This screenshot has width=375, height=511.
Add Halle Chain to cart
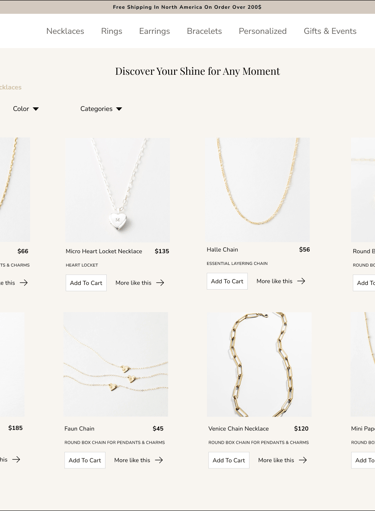(x=227, y=281)
